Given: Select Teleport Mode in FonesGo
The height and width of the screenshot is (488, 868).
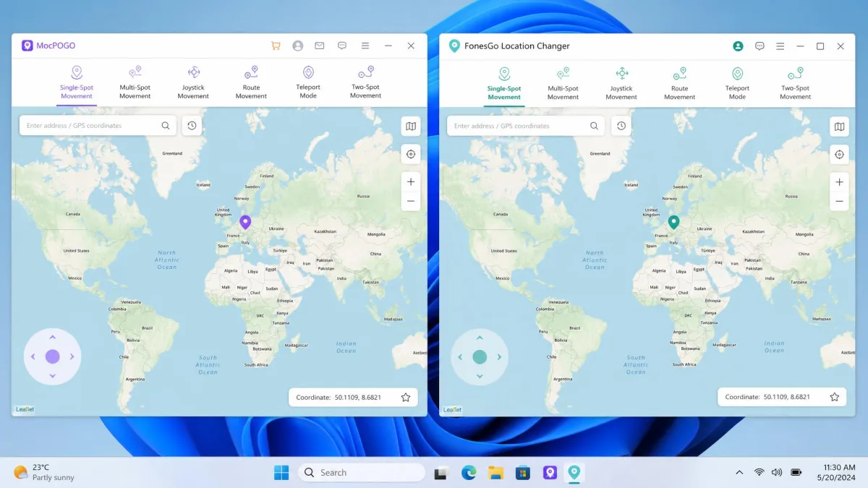Looking at the screenshot, I should [x=737, y=83].
